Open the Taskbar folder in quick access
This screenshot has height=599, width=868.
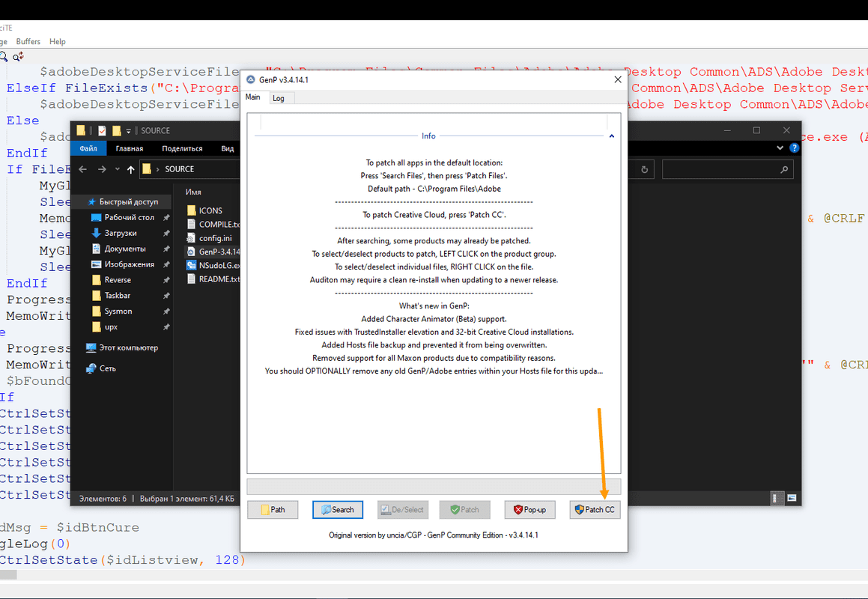point(118,296)
